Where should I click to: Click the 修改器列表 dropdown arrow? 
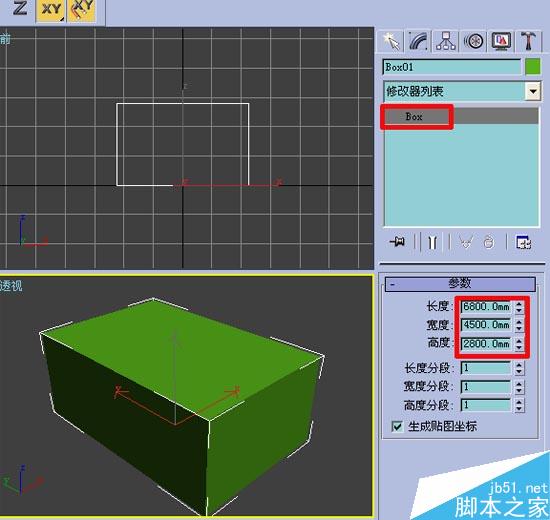(533, 92)
